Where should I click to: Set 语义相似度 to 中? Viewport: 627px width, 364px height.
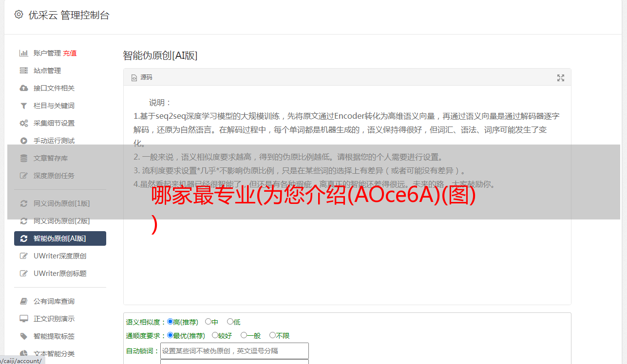coord(208,322)
